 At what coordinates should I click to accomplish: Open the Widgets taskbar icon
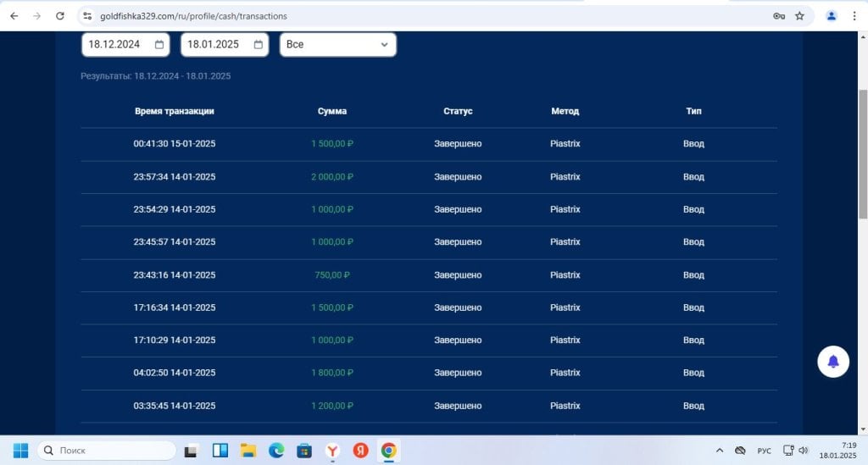click(x=220, y=451)
